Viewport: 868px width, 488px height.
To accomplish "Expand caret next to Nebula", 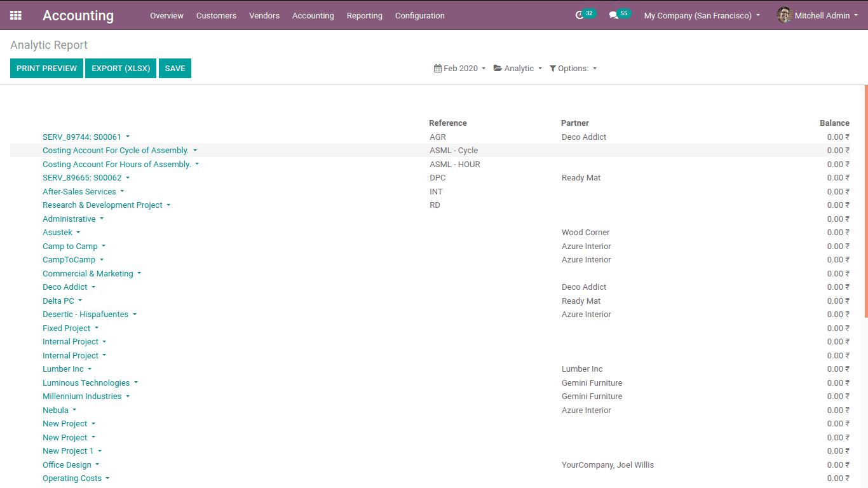I will (74, 410).
